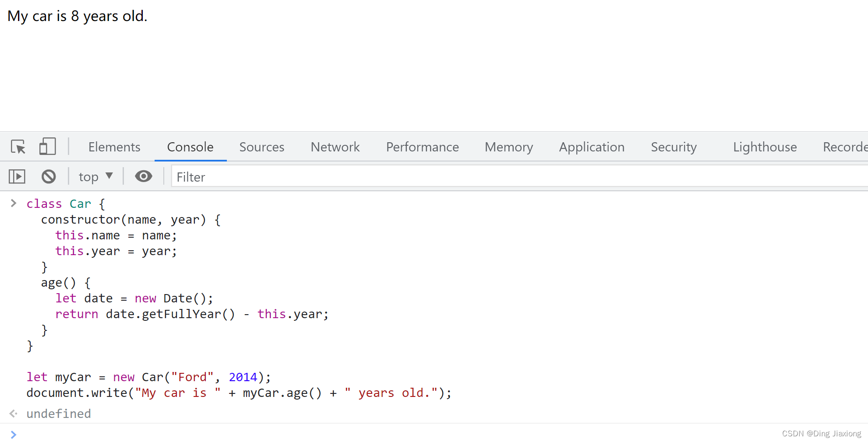Select the Console tab

click(x=190, y=147)
